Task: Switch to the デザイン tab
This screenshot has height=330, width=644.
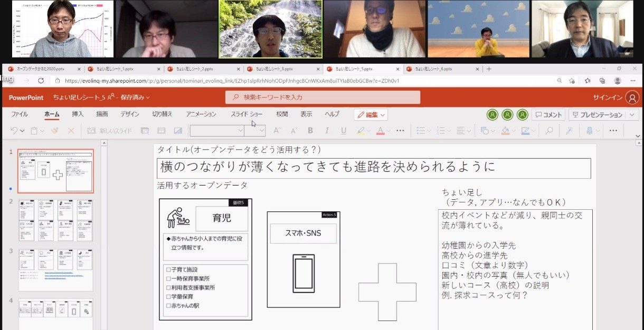Action: (130, 114)
